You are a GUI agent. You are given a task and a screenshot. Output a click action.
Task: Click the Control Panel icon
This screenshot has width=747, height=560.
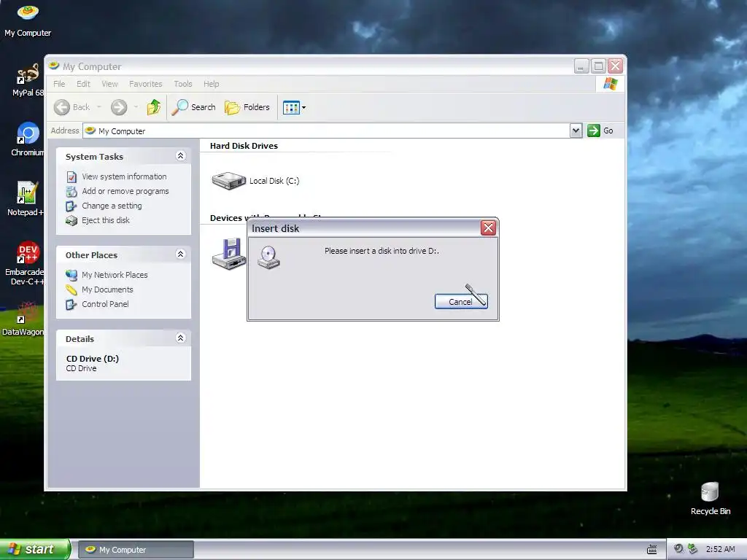click(71, 304)
